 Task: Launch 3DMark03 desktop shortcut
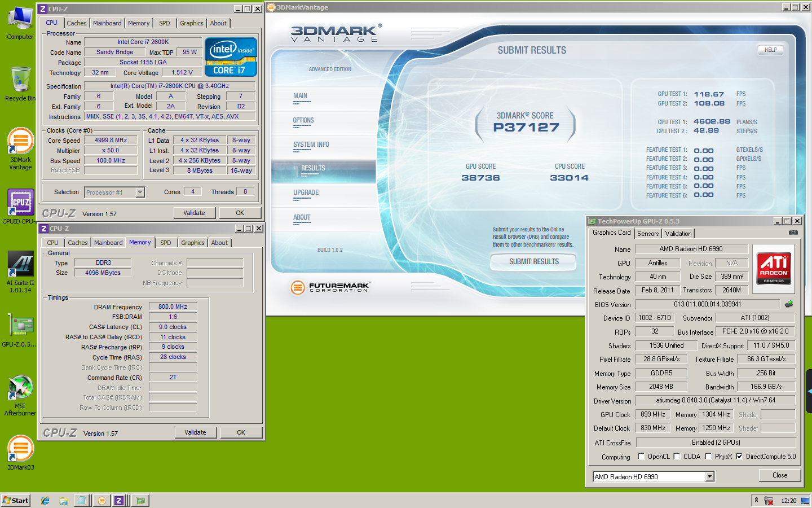[x=20, y=452]
